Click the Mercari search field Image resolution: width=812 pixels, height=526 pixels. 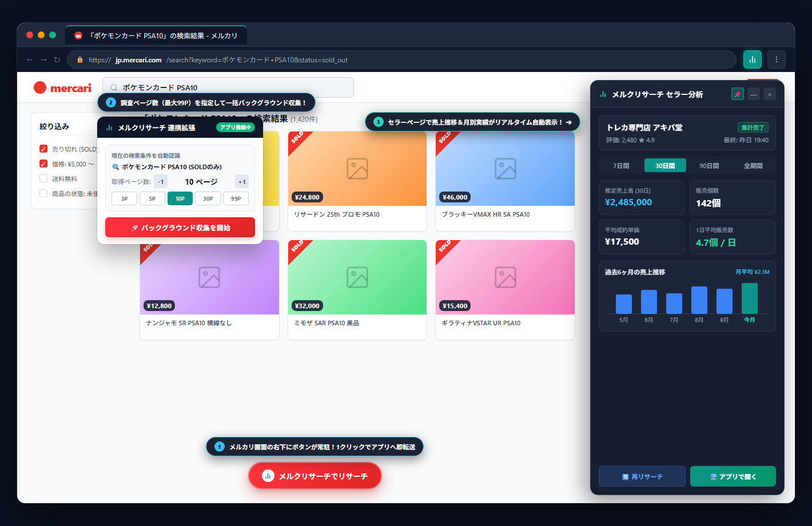pos(228,87)
